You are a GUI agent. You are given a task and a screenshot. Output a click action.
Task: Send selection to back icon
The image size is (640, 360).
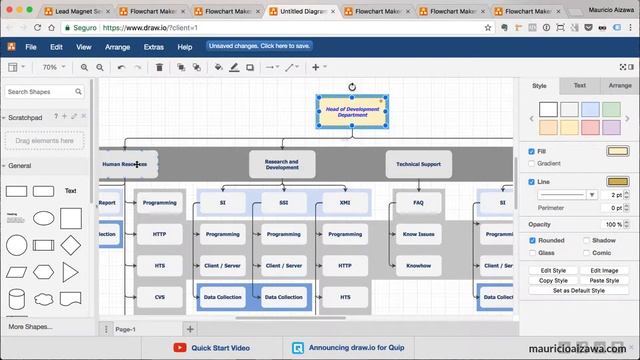(x=197, y=67)
